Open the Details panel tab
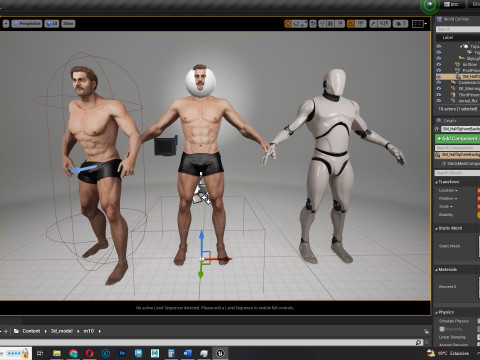Viewport: 480px width, 360px height. [447, 121]
